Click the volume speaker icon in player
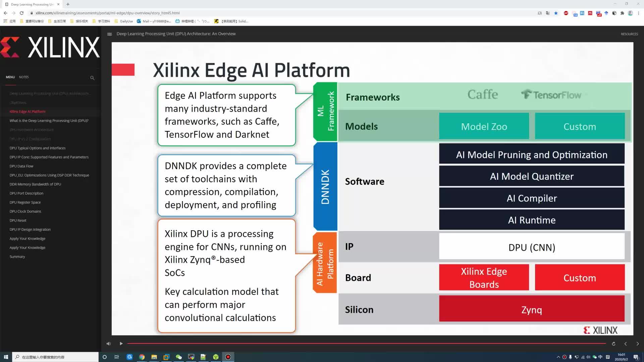 click(x=108, y=344)
